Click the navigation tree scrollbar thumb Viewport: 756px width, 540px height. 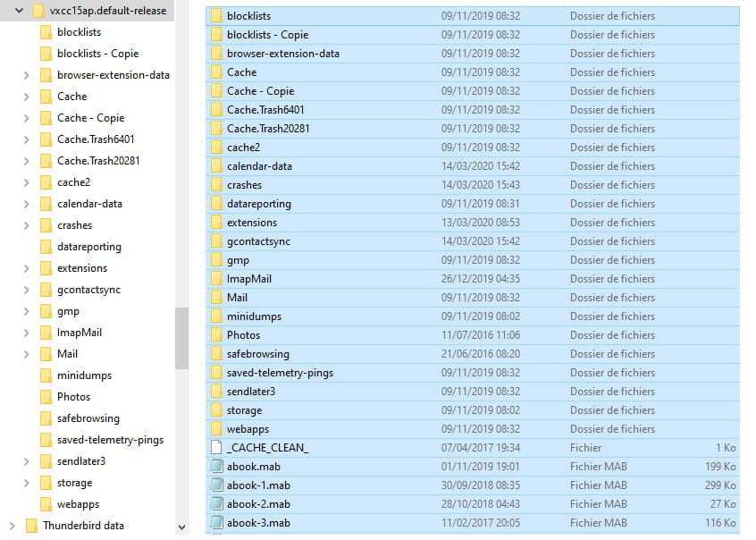[x=181, y=338]
